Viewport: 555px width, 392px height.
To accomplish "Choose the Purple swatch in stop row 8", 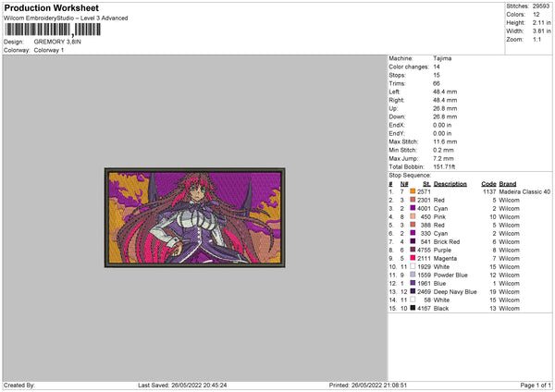I will 413,250.
